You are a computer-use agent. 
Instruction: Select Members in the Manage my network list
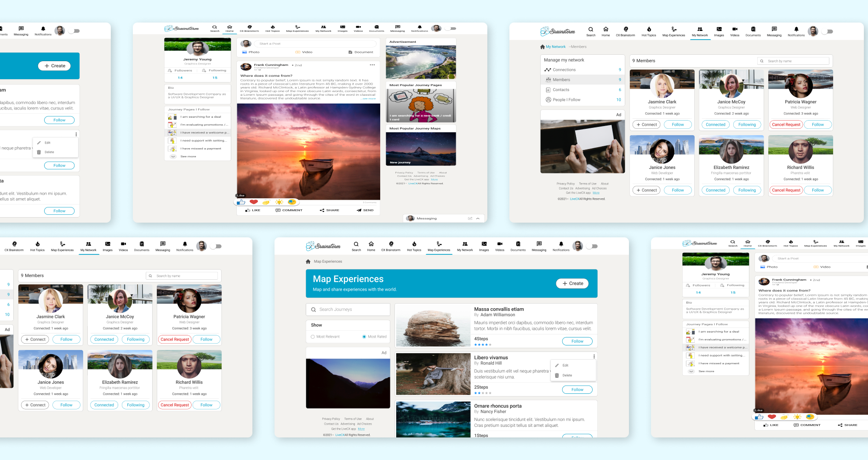point(561,80)
